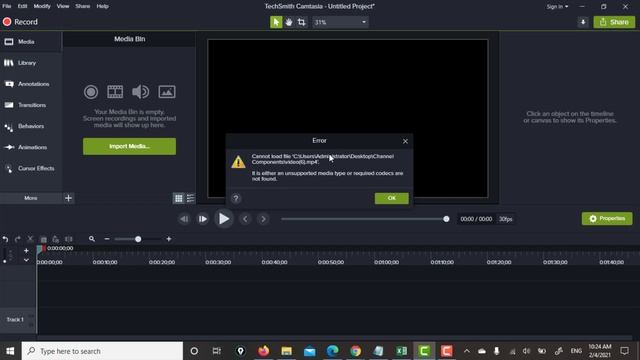Click the recording circle icon in Media Bin
The image size is (640, 360).
click(91, 92)
